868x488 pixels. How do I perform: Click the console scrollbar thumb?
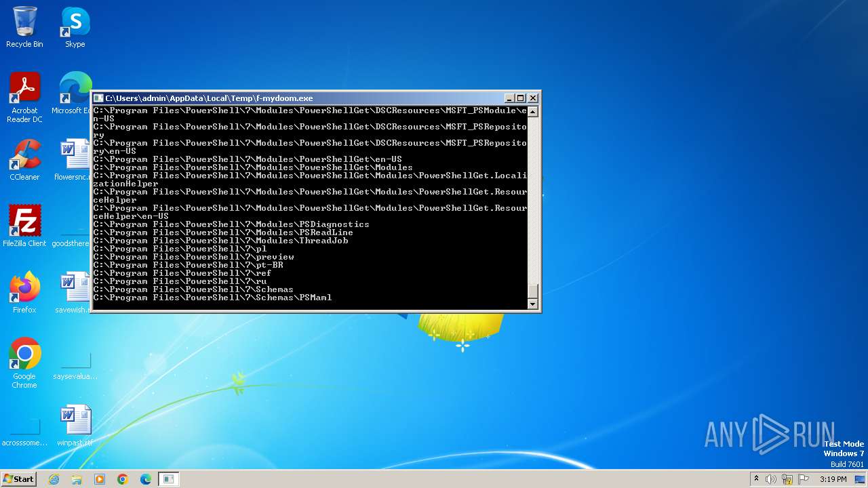point(532,291)
